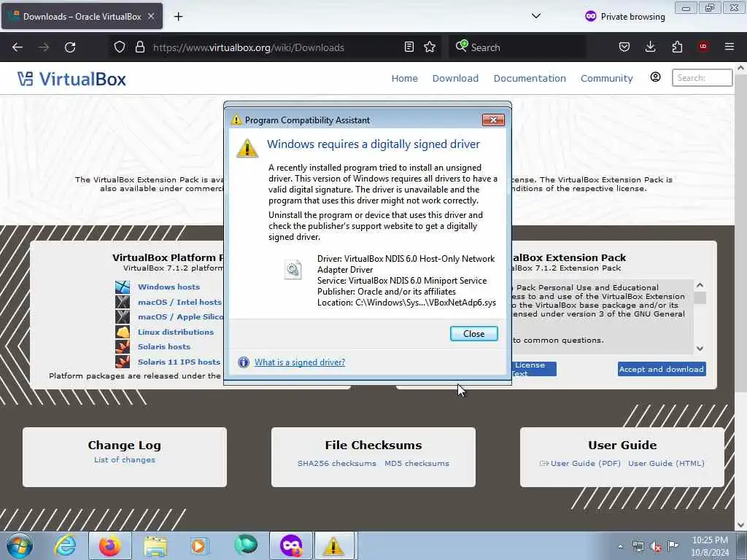Open the VirtualBox account profile icon
This screenshot has height=560, width=747.
(656, 77)
